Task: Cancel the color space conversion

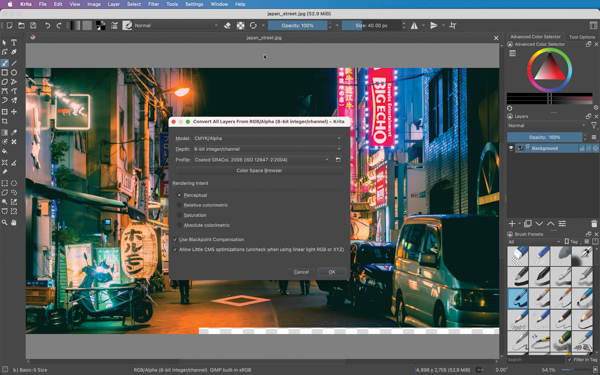Action: pyautogui.click(x=301, y=272)
